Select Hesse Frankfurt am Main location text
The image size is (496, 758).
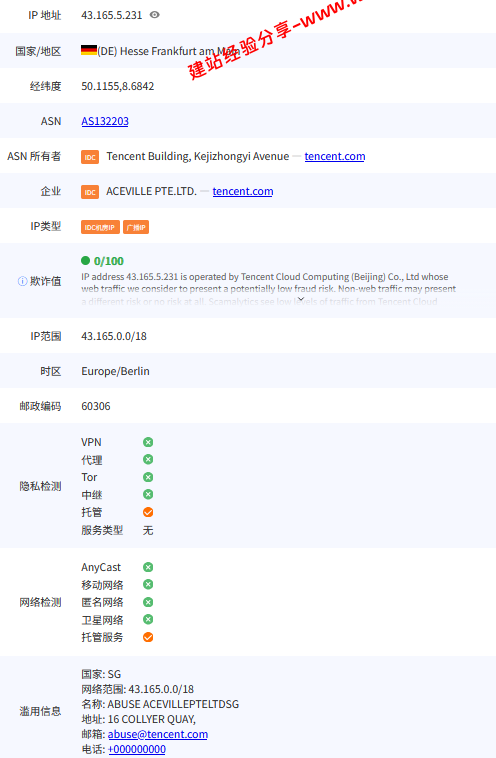(x=180, y=51)
